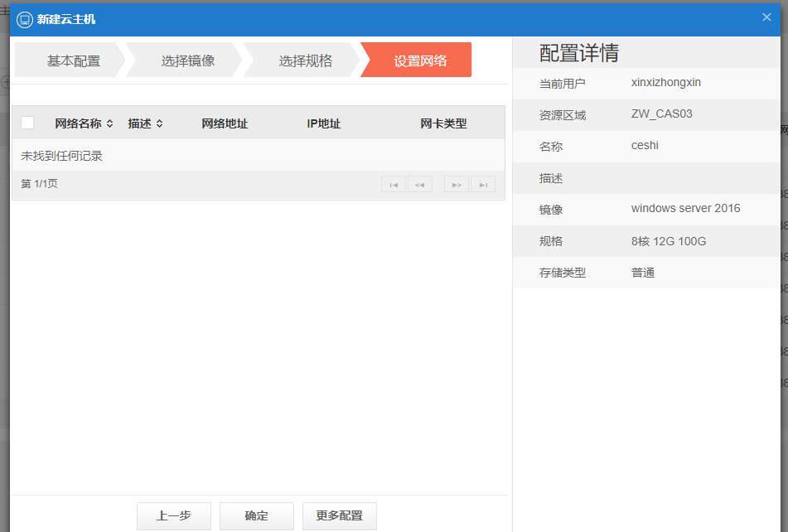Sort by 网络名称 using sort arrows
This screenshot has height=532, width=788.
[109, 123]
